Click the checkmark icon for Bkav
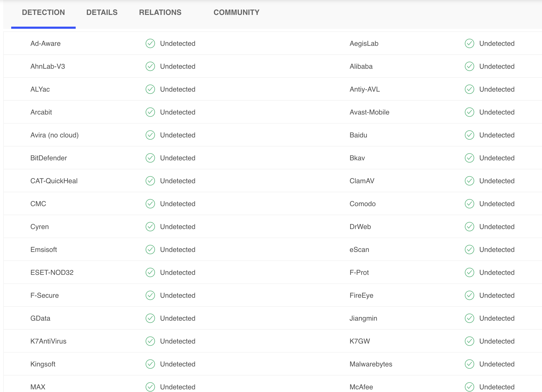The image size is (542, 392). pyautogui.click(x=470, y=158)
